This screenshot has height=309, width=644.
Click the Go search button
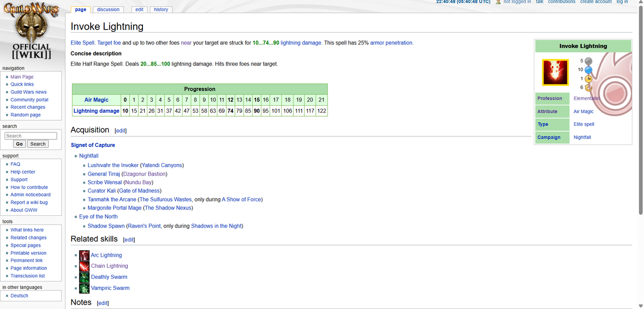coord(19,144)
